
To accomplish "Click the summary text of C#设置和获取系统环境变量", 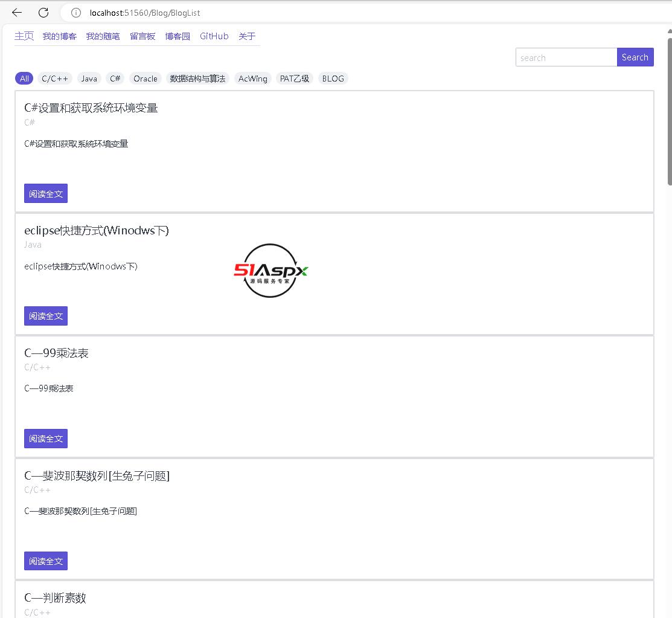I will click(76, 144).
